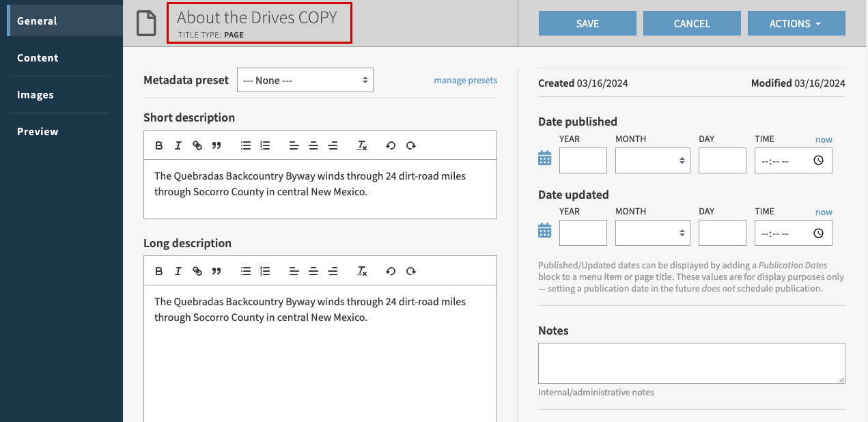Apply italic formatting in Long description editor

[178, 270]
